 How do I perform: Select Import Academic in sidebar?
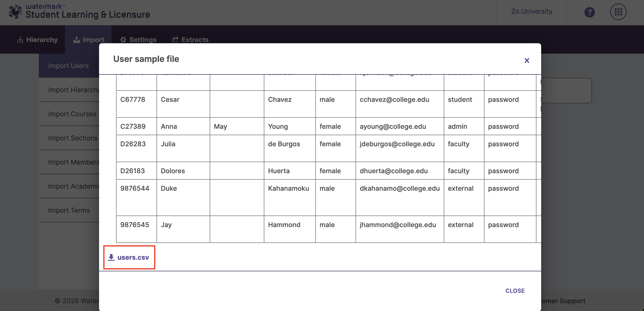coord(69,186)
